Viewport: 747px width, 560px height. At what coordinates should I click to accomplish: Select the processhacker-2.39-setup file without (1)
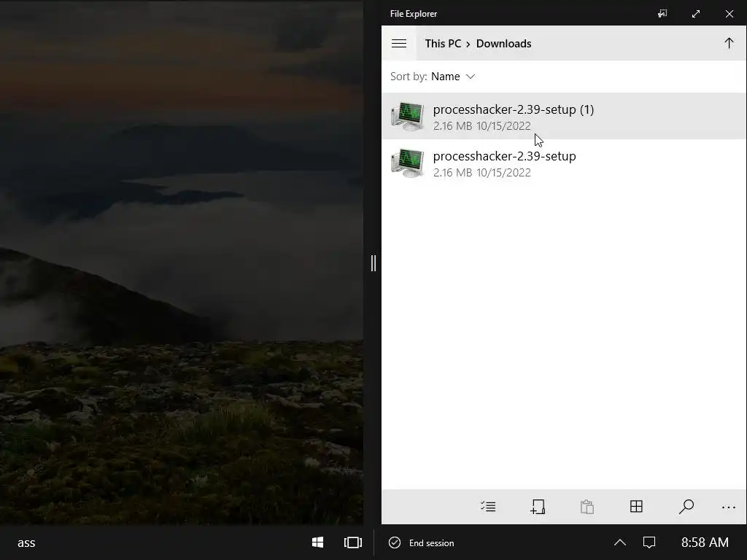tap(564, 163)
